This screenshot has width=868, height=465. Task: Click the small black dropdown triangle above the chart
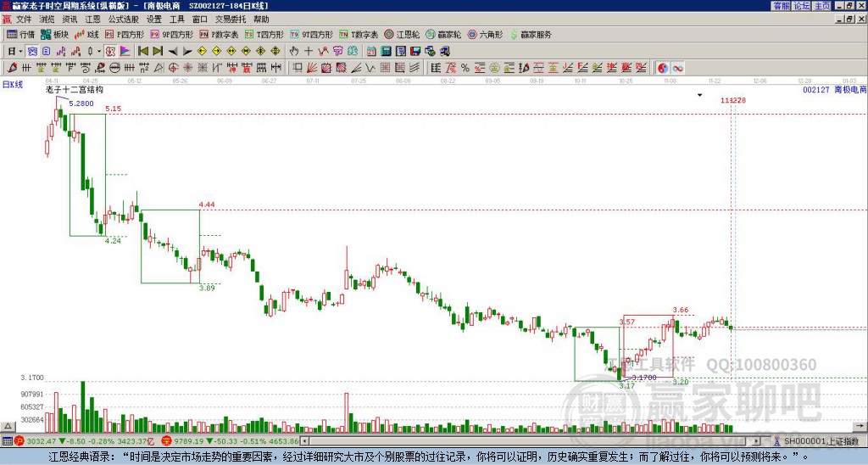click(699, 95)
